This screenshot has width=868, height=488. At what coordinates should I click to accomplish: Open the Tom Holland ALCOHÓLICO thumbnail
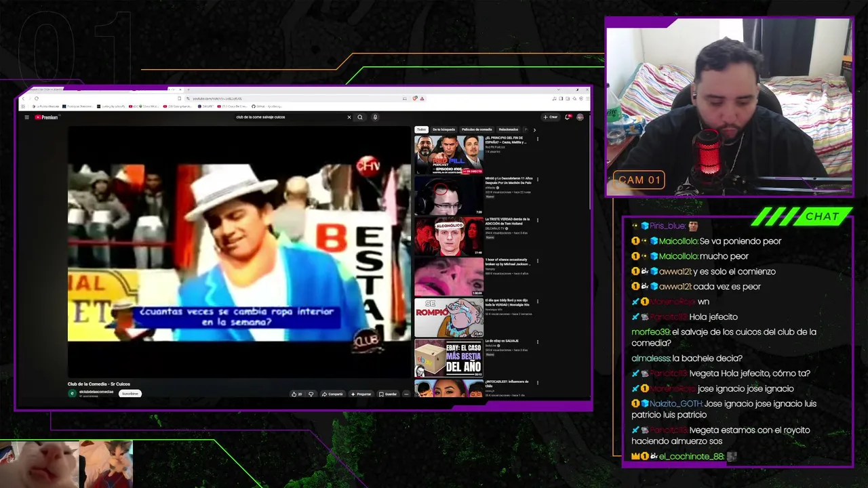(449, 236)
